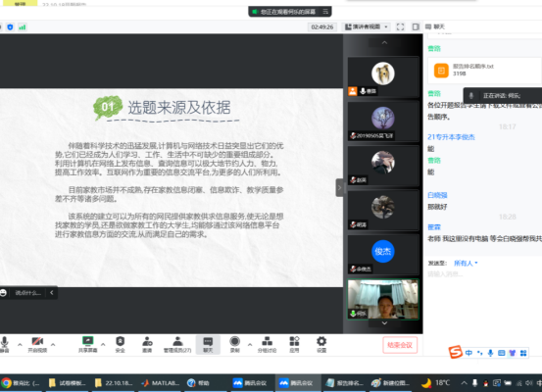Enter fullscreen with the expand icon
542x392 pixels.
(400, 27)
